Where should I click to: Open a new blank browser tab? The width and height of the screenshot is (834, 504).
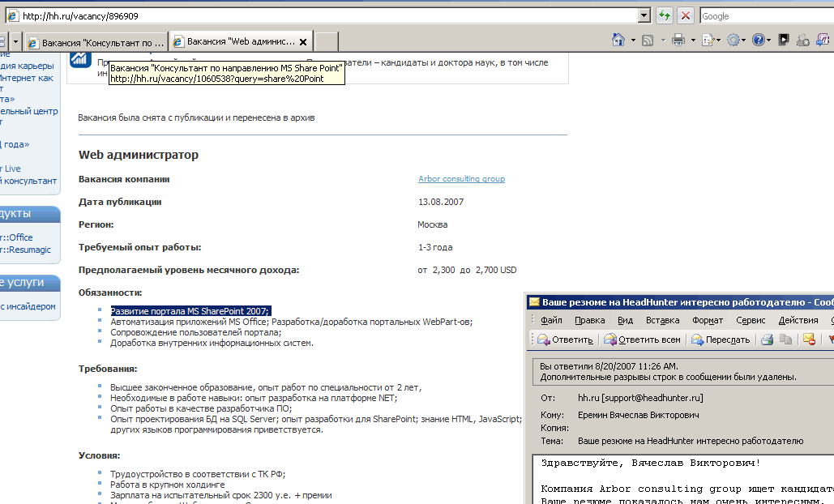[327, 42]
